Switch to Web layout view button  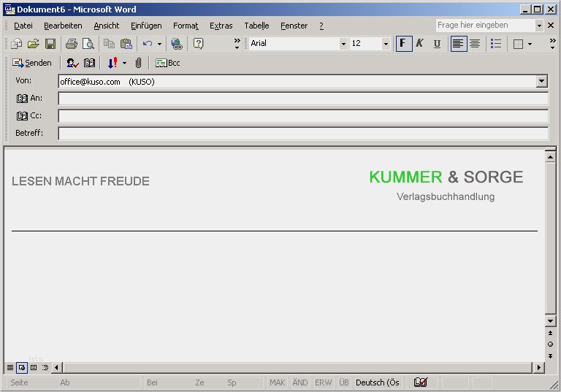(22, 367)
